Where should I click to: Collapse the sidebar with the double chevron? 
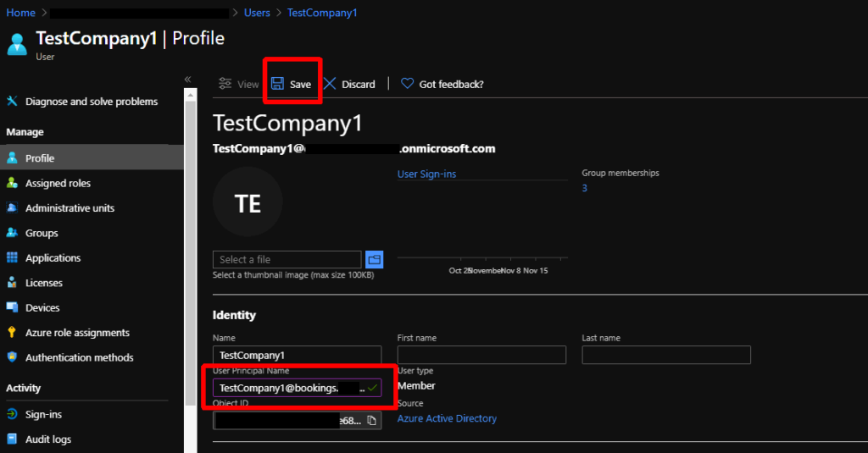[x=187, y=79]
